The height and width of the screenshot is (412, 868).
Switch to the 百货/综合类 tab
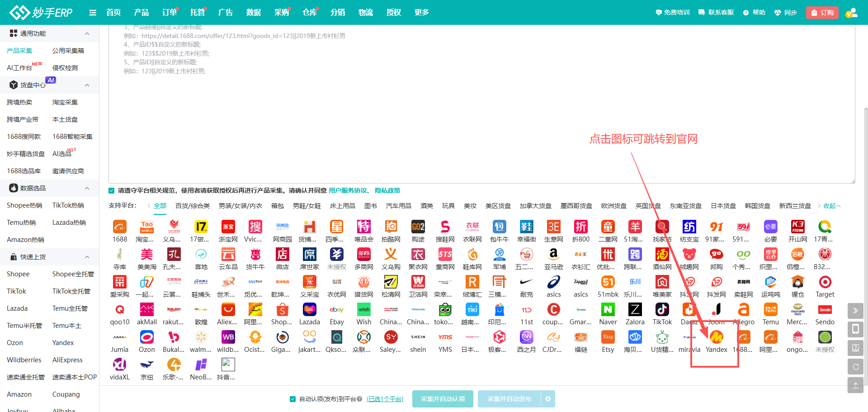(x=193, y=206)
